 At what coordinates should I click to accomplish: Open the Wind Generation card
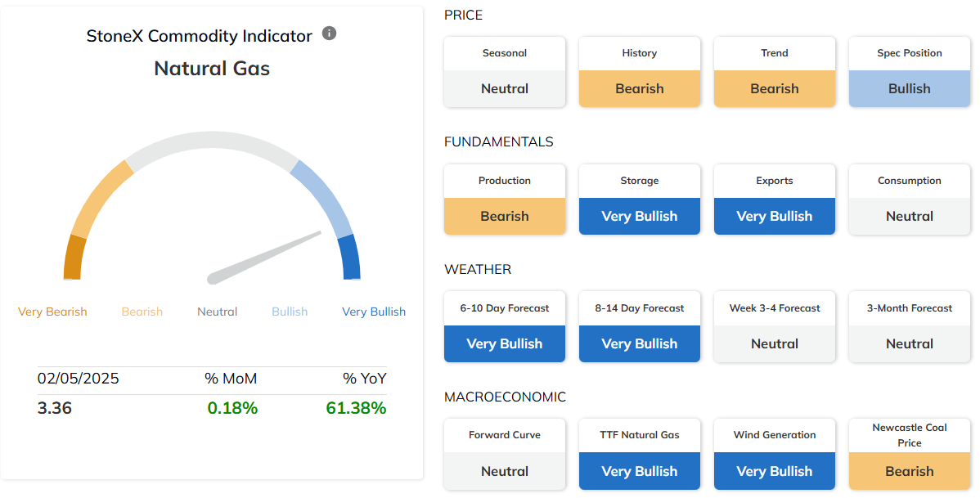point(775,455)
